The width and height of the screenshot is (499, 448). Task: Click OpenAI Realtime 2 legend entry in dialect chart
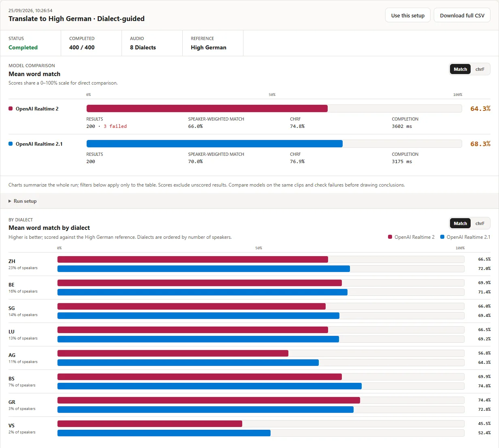(x=411, y=237)
